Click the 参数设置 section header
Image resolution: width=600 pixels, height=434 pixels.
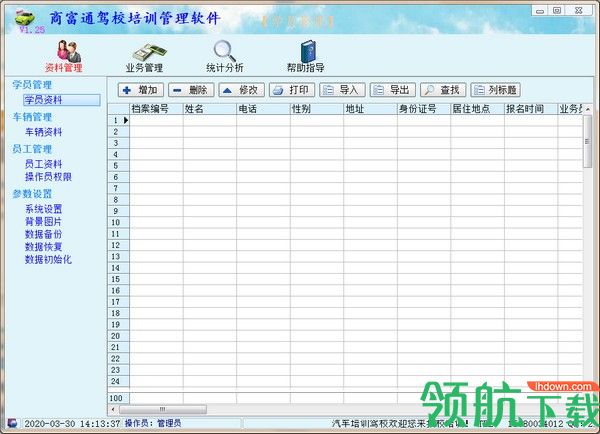pyautogui.click(x=32, y=194)
